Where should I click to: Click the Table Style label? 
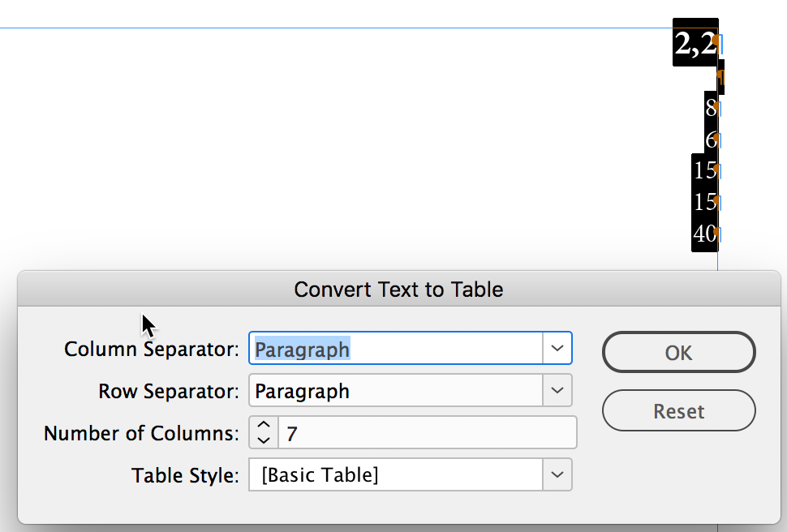click(185, 476)
